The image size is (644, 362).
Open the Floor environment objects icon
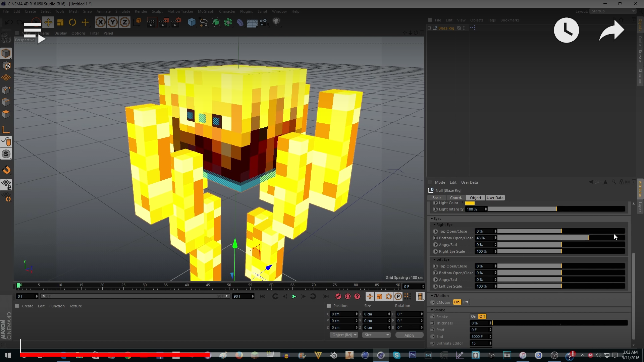[x=252, y=22]
